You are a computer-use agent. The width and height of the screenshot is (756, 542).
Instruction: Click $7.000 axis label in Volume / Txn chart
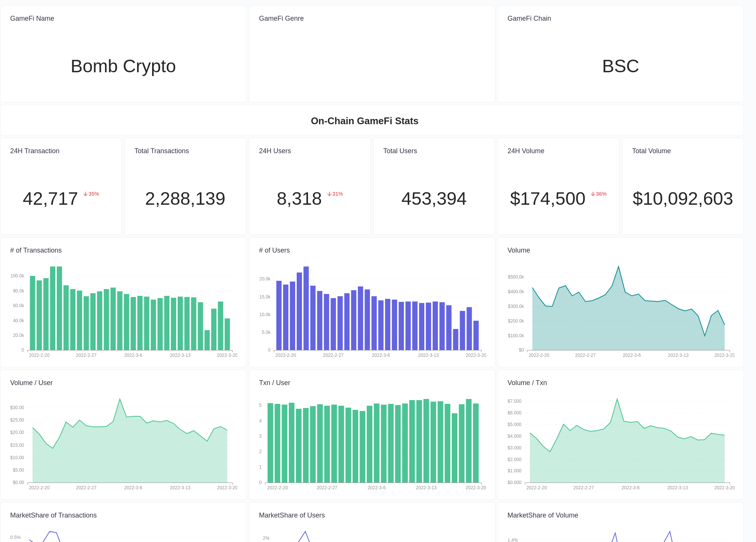tap(514, 401)
